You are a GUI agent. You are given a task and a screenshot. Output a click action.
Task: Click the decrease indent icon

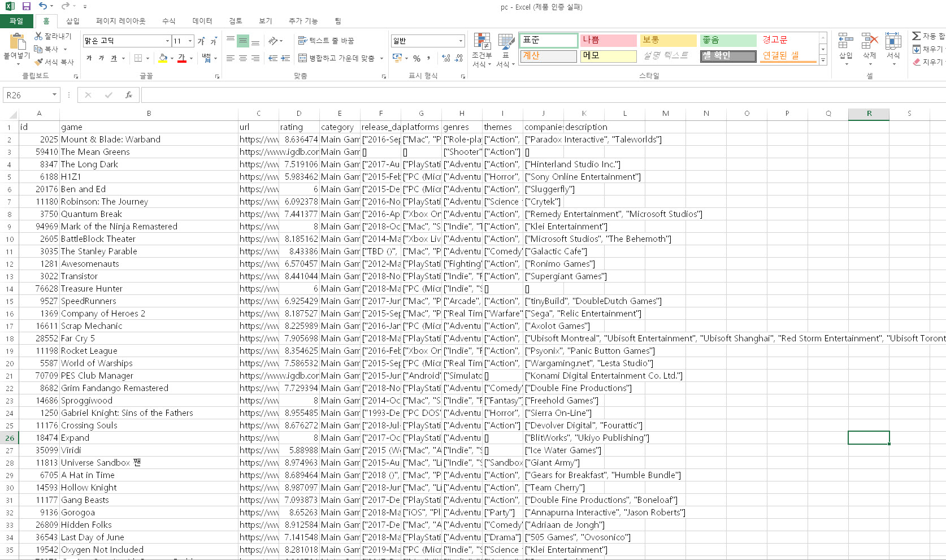coord(273,58)
